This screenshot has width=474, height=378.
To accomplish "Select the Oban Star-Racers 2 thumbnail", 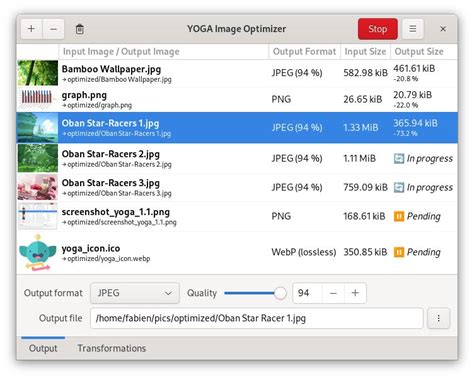I will (38, 158).
